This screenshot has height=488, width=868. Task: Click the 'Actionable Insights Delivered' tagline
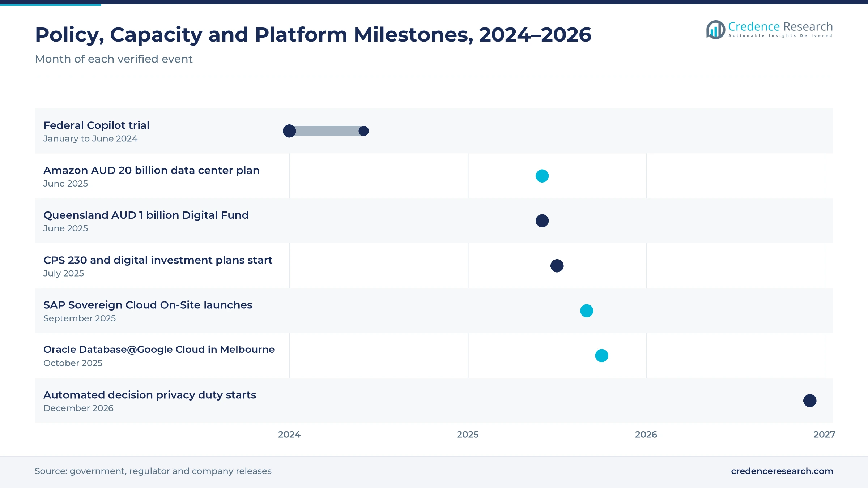point(780,36)
